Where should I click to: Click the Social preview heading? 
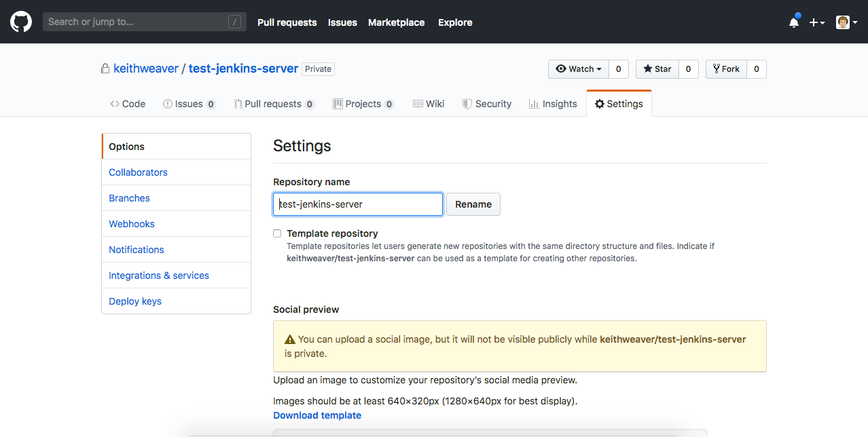[x=306, y=309]
